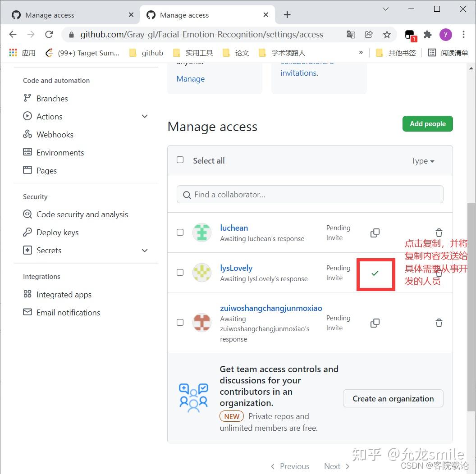Open lysLovely's profile link

(x=236, y=268)
